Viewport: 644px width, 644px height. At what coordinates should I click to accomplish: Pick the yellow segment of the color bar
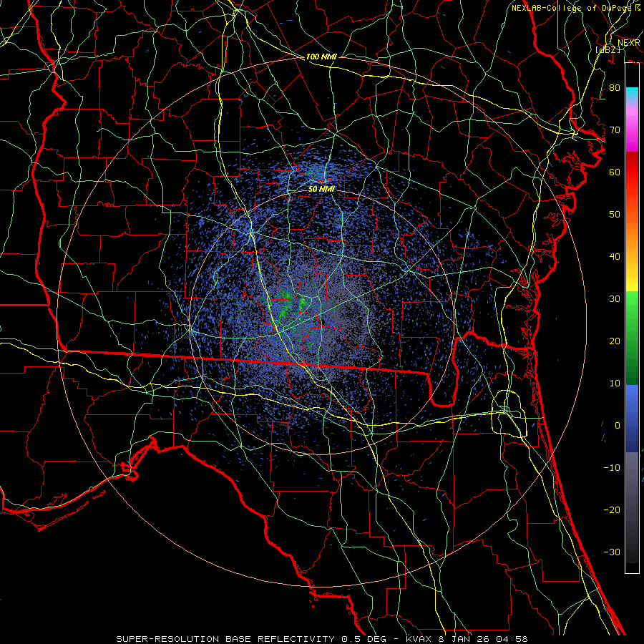click(x=632, y=281)
